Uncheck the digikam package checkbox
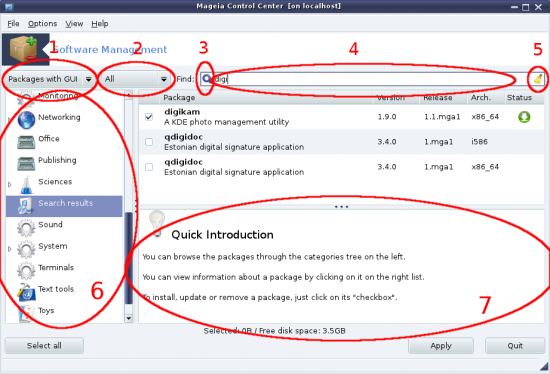The height and width of the screenshot is (374, 550). (x=149, y=117)
